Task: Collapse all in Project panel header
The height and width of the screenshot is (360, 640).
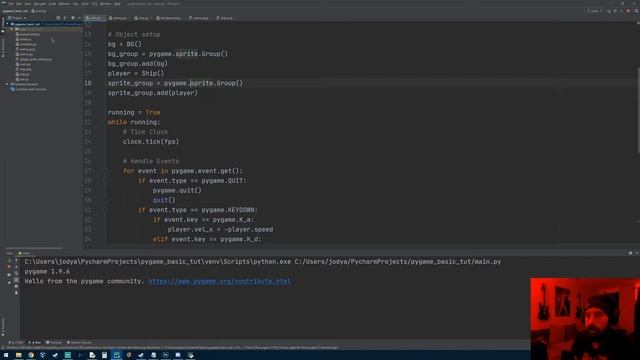Action: 65,18
